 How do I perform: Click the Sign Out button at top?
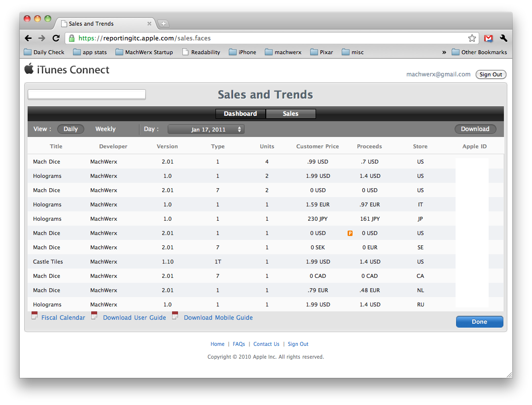(x=491, y=74)
